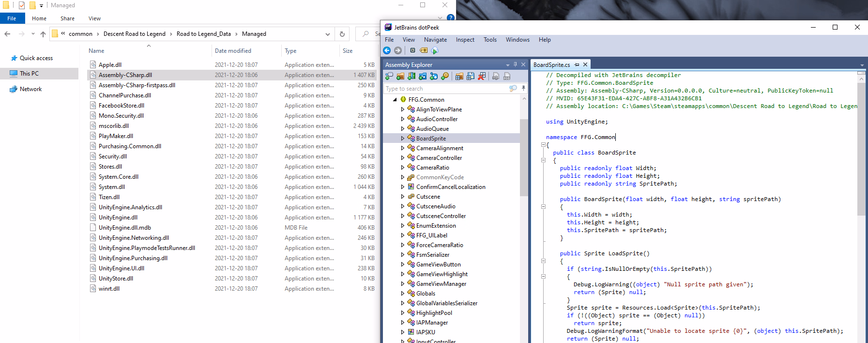Click the magnifier icon in Assembly Explorer search
Viewport: 868px width, 343px height.
513,88
